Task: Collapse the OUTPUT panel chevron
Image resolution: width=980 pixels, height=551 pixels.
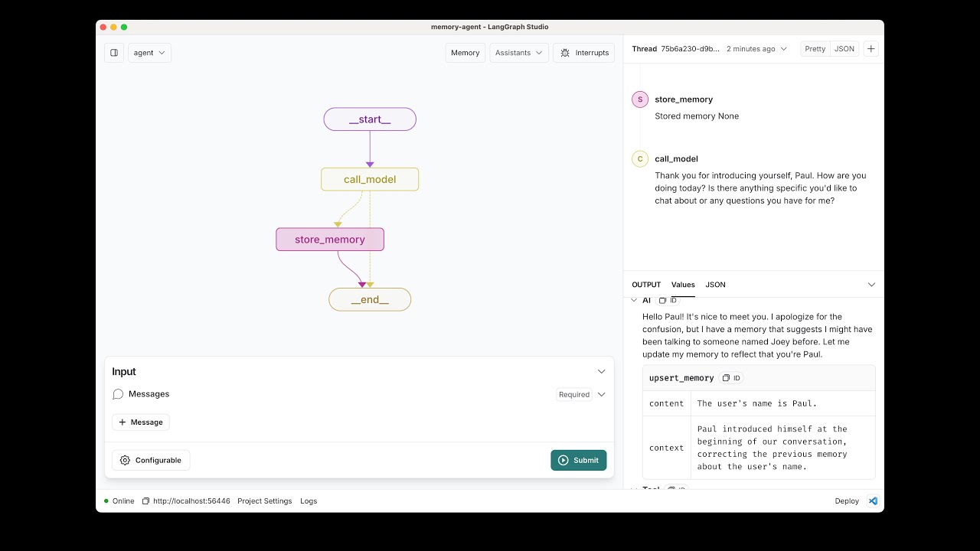Action: pos(871,285)
